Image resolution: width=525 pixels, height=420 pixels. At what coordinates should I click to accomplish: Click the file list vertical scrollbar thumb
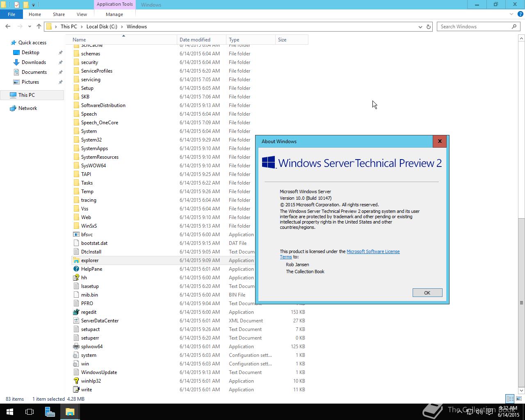521,302
